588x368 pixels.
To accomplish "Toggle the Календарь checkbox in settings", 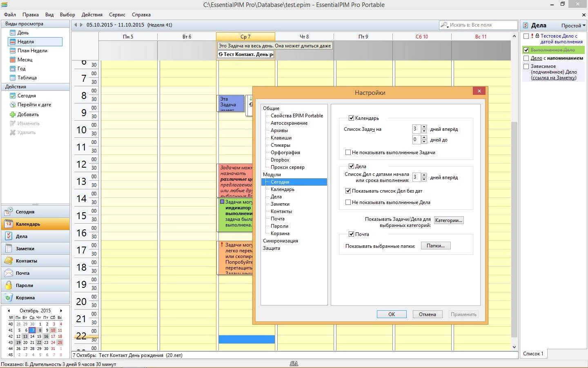I will pos(351,118).
